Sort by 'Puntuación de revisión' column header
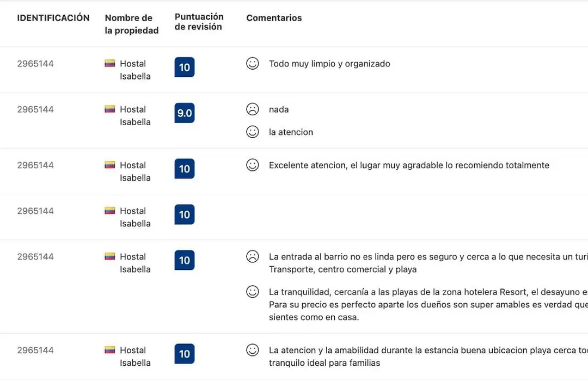The height and width of the screenshot is (381, 588). click(x=199, y=22)
